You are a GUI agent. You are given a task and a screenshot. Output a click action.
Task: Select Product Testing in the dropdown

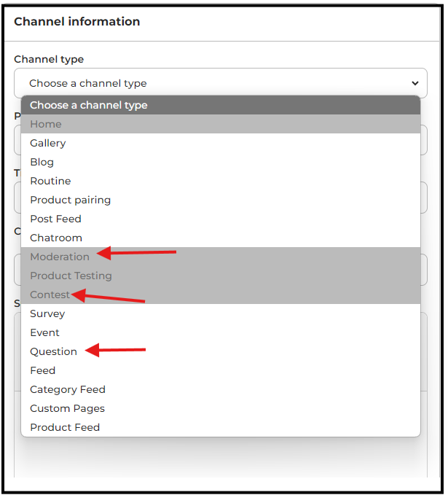71,276
